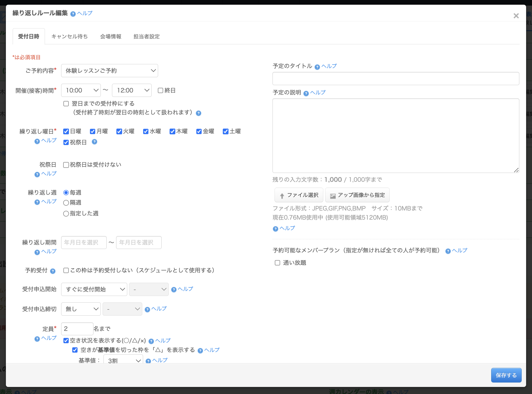
Task: Enable the 終日 all-day checkbox
Action: tap(160, 90)
